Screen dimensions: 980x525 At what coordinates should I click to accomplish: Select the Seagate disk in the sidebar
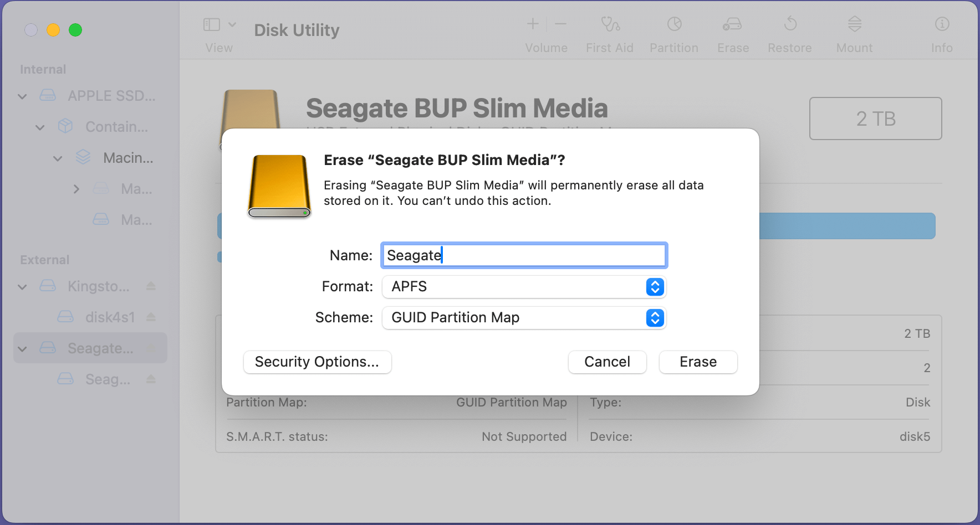click(90, 348)
